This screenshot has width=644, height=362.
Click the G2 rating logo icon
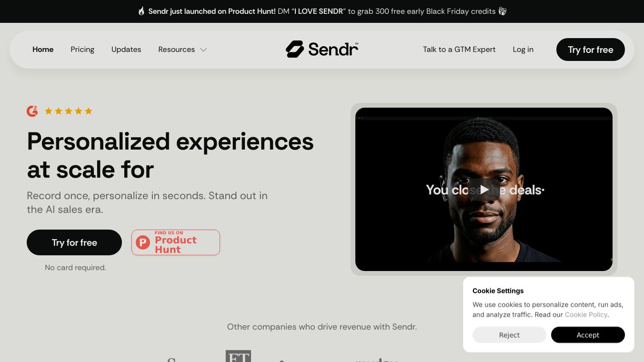[32, 111]
